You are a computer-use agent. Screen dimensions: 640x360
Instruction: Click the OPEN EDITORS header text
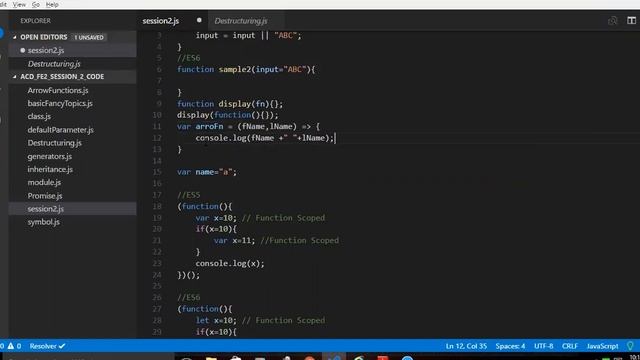(44, 37)
